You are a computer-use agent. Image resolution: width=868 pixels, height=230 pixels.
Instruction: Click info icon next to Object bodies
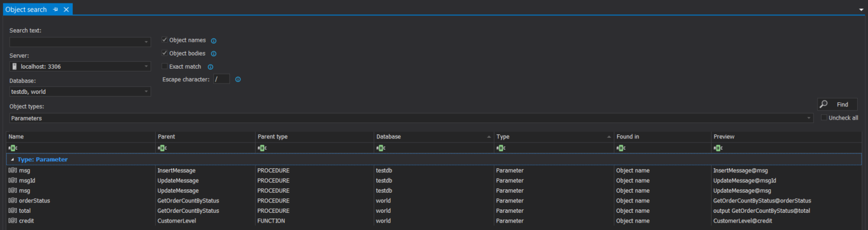214,54
